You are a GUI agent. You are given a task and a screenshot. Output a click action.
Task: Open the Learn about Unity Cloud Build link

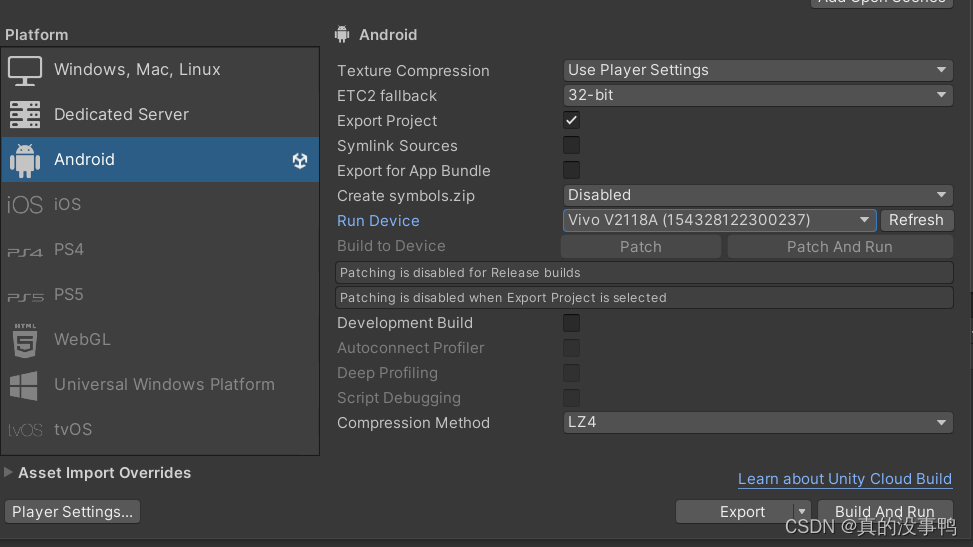click(845, 479)
